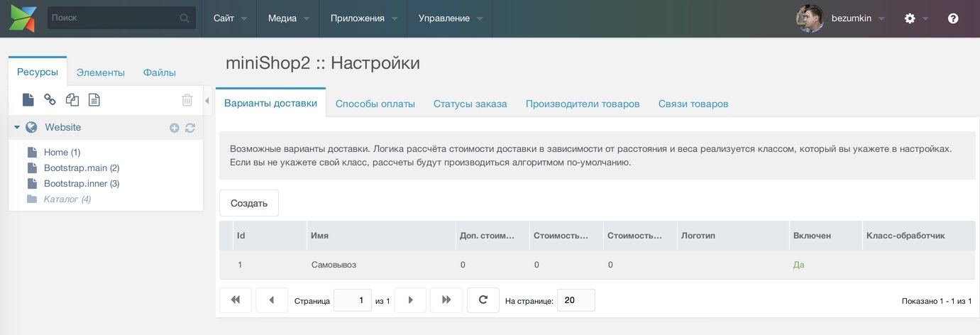Collapse the Website tree node
Image resolution: width=980 pixels, height=335 pixels.
[17, 128]
